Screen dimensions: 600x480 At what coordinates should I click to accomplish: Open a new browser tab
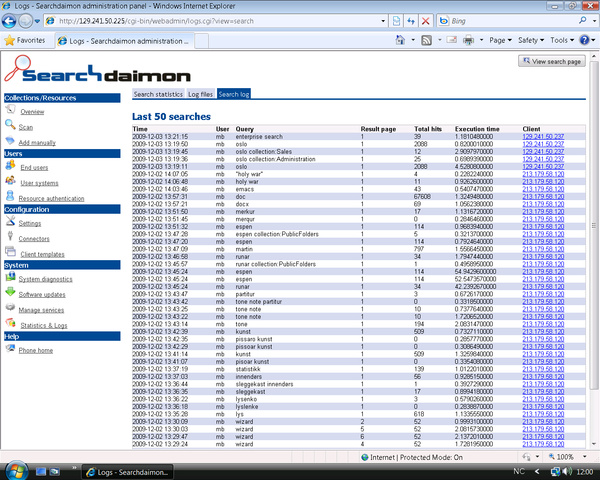(202, 41)
